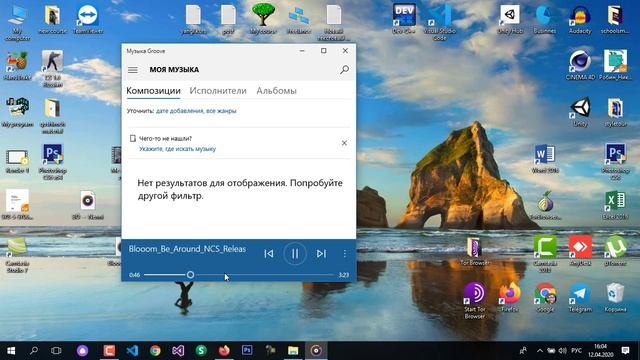
Task: Open Visual Studio from taskbar
Action: pos(178,351)
